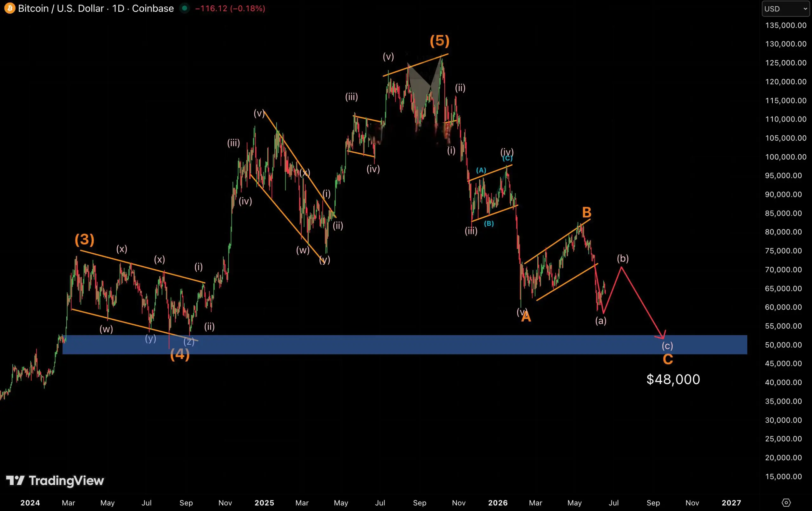Click the white (b) wave label
The height and width of the screenshot is (511, 812).
point(623,259)
